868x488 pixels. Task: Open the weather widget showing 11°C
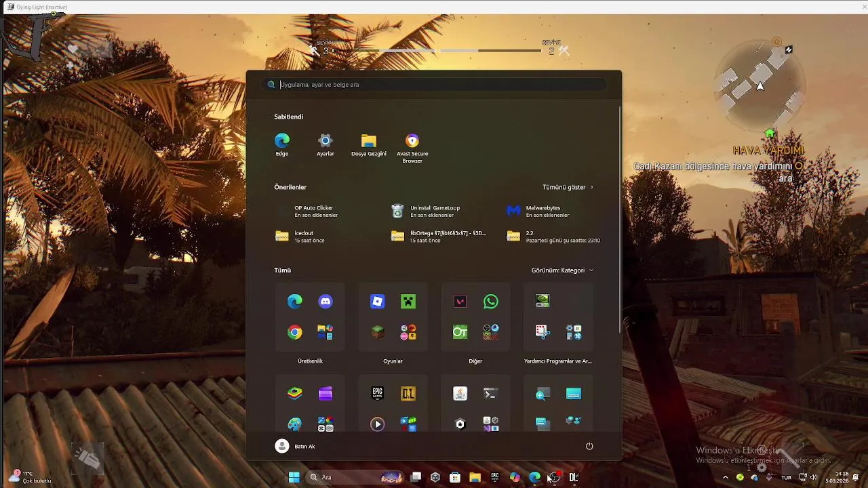pyautogui.click(x=30, y=477)
